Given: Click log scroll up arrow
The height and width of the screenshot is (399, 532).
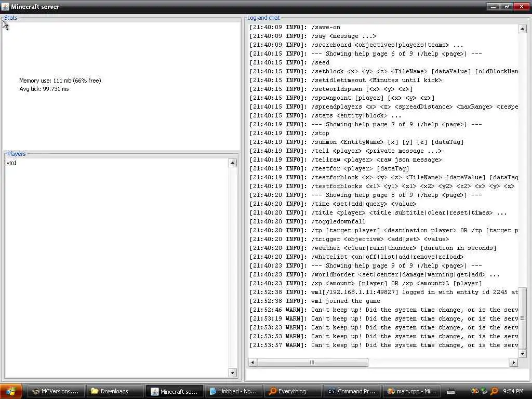Looking at the screenshot, I should click(522, 29).
